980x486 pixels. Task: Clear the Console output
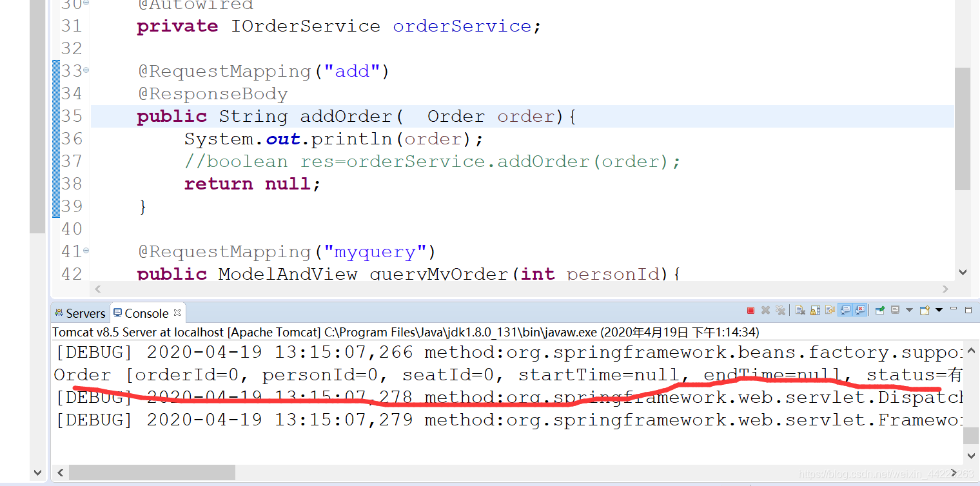tap(800, 310)
